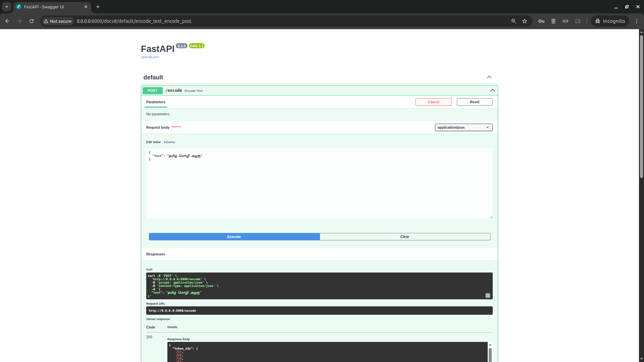This screenshot has height=362, width=644.
Task: Click the Not secure site info badge
Action: click(x=58, y=21)
